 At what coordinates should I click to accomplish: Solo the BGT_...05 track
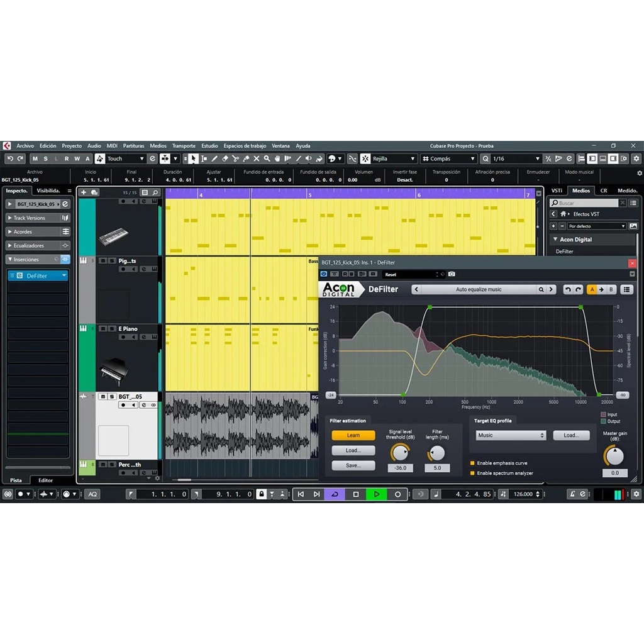coord(112,396)
